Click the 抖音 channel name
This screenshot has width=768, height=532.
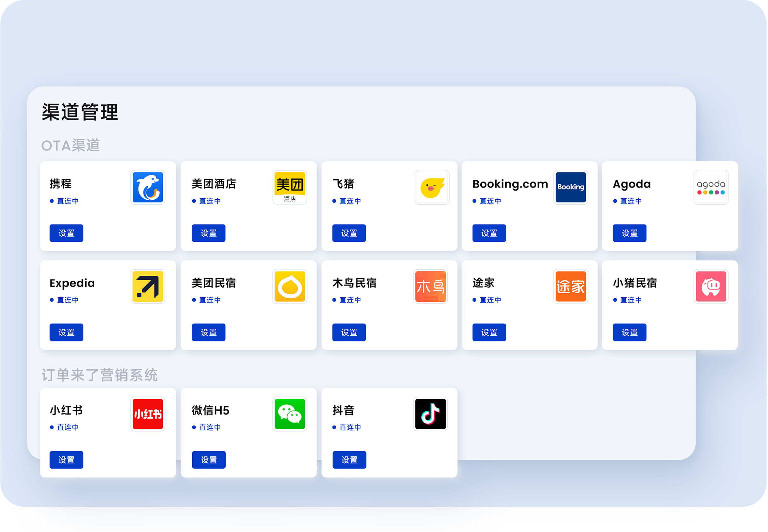pyautogui.click(x=343, y=410)
